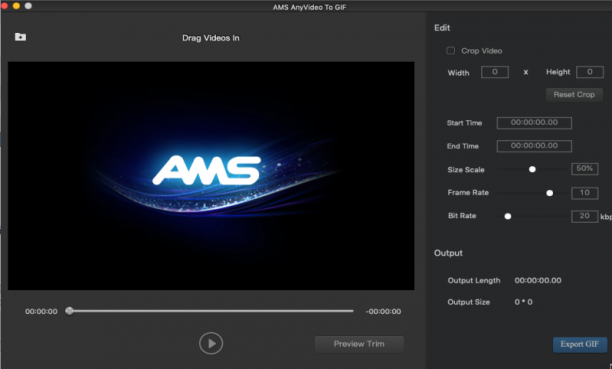Click the Frame Rate slider handle
Screen dimensions: 612x369
(x=549, y=193)
